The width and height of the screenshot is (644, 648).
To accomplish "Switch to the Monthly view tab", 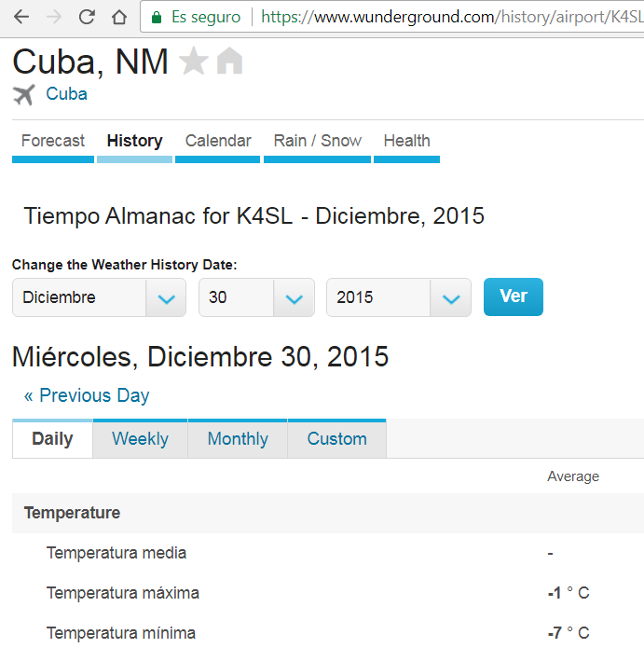I will tap(238, 439).
